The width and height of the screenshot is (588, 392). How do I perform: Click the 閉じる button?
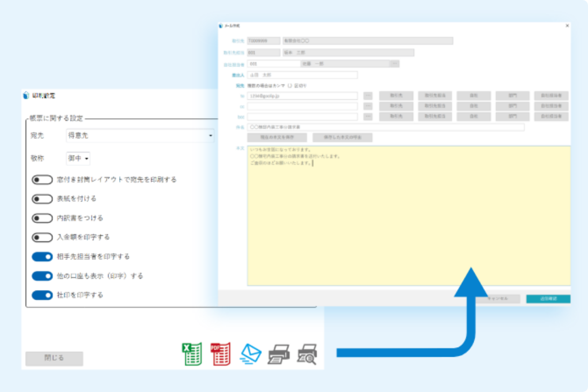55,358
